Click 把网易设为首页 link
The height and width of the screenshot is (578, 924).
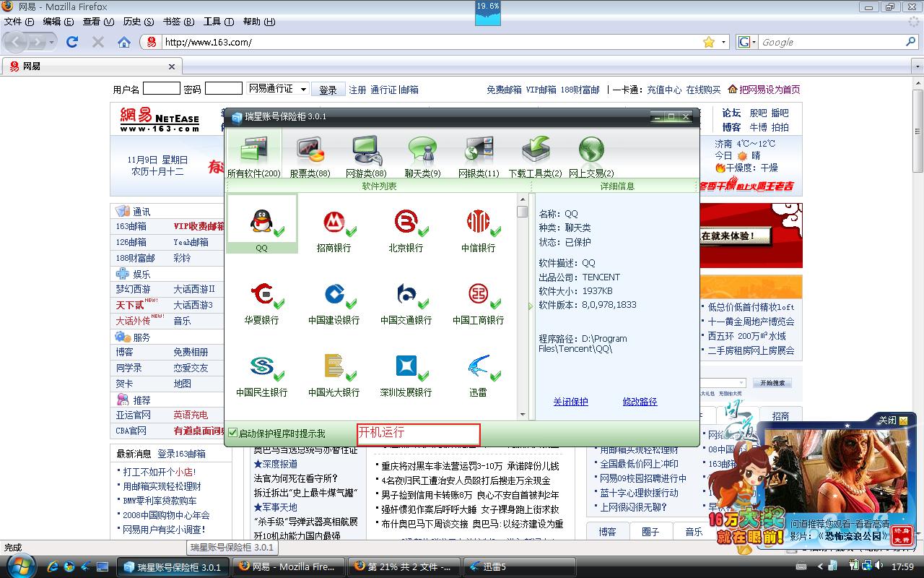coord(770,90)
